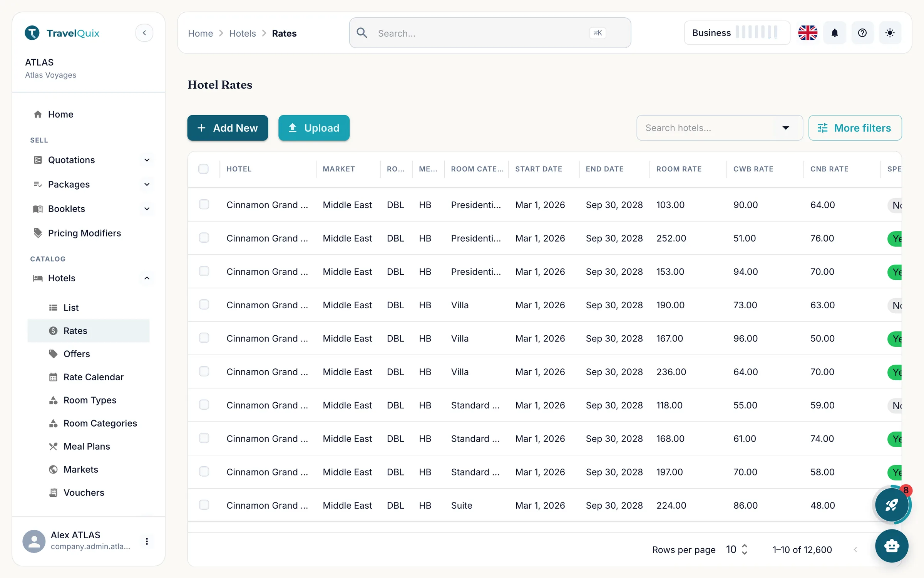Click the Markets globe icon
Screen dimensions: 924x578
[x=53, y=469]
